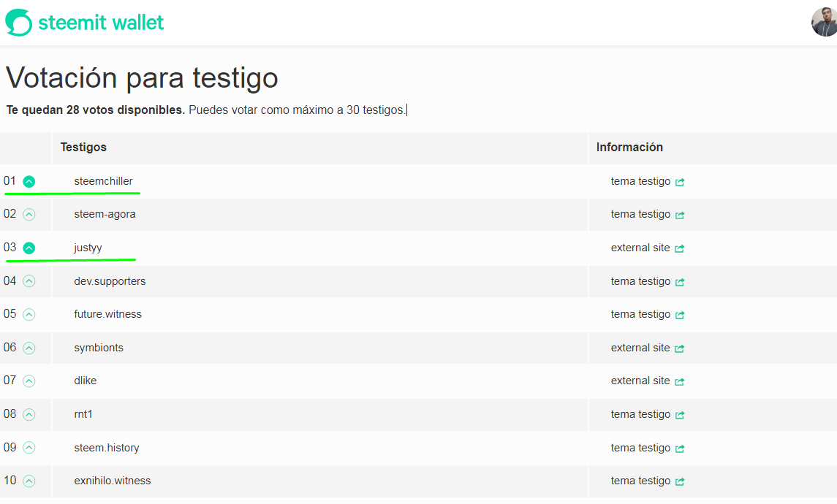The height and width of the screenshot is (504, 837).
Task: Open the steemchiller witness profile
Action: point(104,181)
